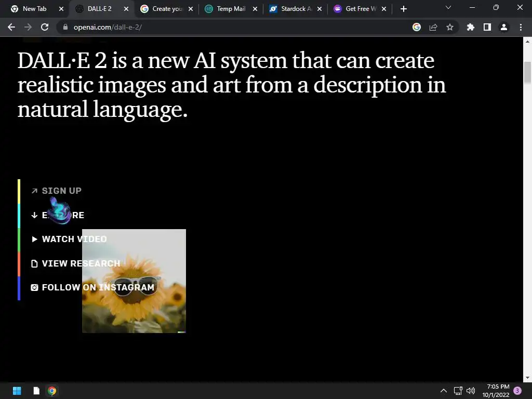Click the sunflower with sunglasses image
The height and width of the screenshot is (399, 532).
(x=134, y=281)
